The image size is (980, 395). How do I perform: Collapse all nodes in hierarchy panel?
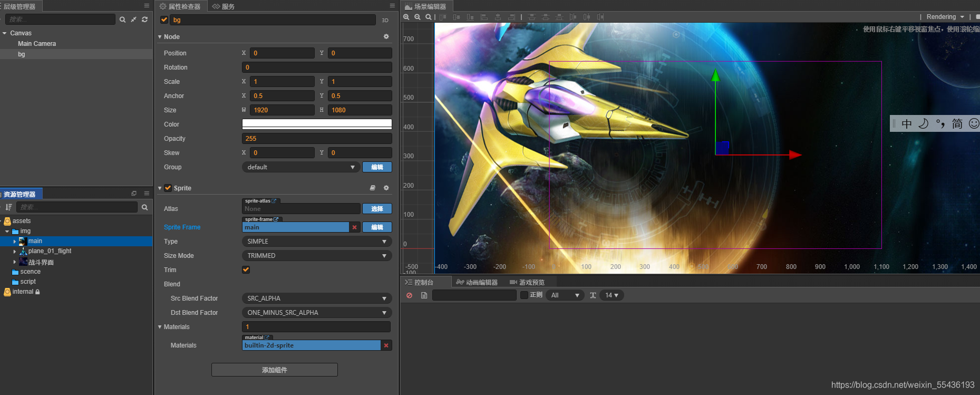[133, 20]
